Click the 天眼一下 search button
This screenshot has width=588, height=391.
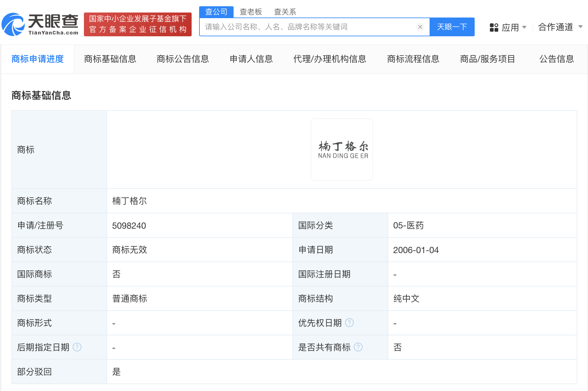(452, 27)
